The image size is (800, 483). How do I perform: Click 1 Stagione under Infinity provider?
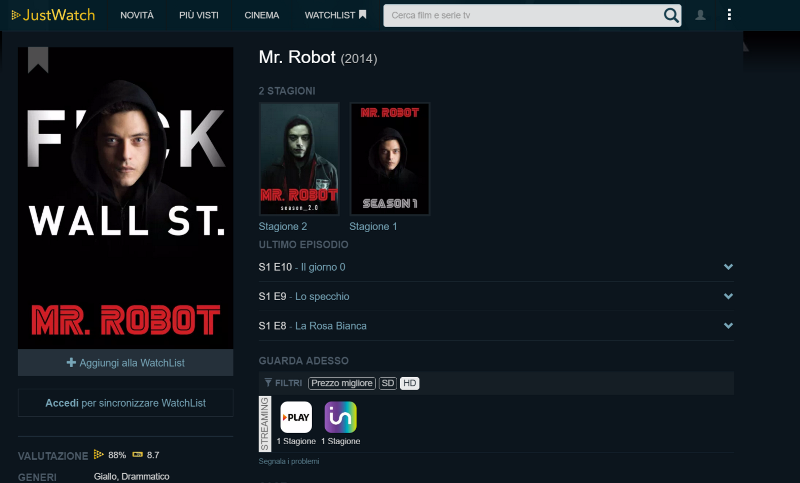coord(340,441)
